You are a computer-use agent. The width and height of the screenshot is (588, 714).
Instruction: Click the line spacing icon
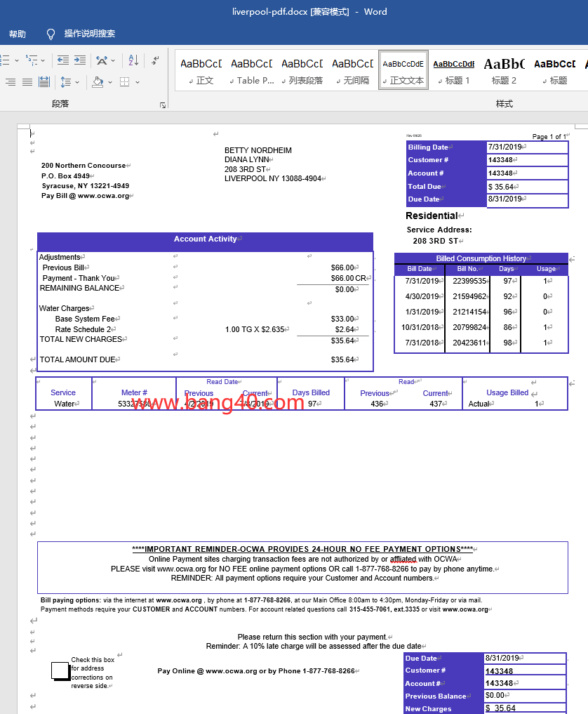coord(66,82)
